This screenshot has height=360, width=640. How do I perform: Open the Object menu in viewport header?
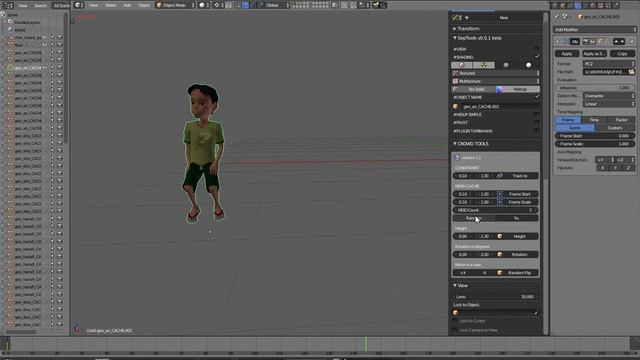point(144,5)
